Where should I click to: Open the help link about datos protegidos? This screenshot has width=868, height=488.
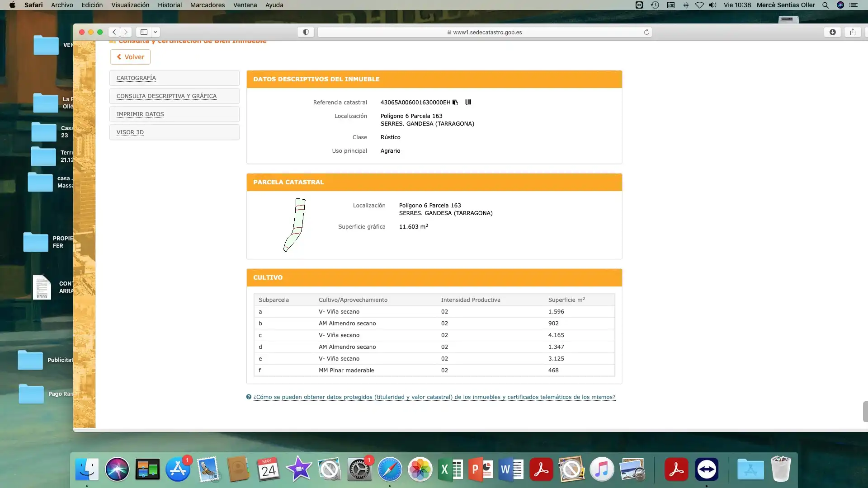[x=434, y=397]
